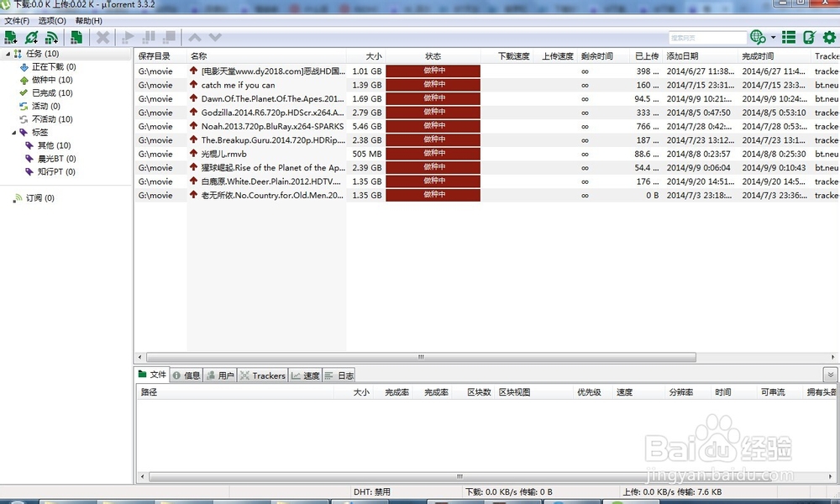Switch to the 速度 tab

(306, 375)
